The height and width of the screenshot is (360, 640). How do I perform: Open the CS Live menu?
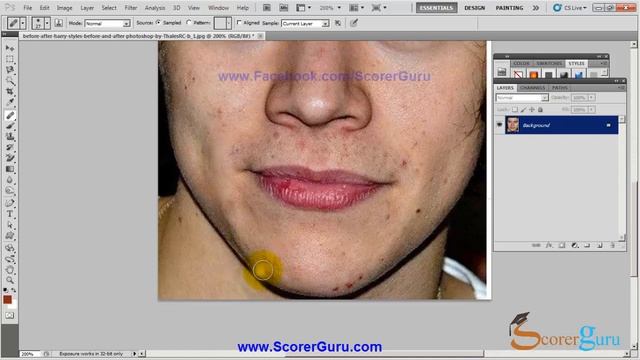570,8
